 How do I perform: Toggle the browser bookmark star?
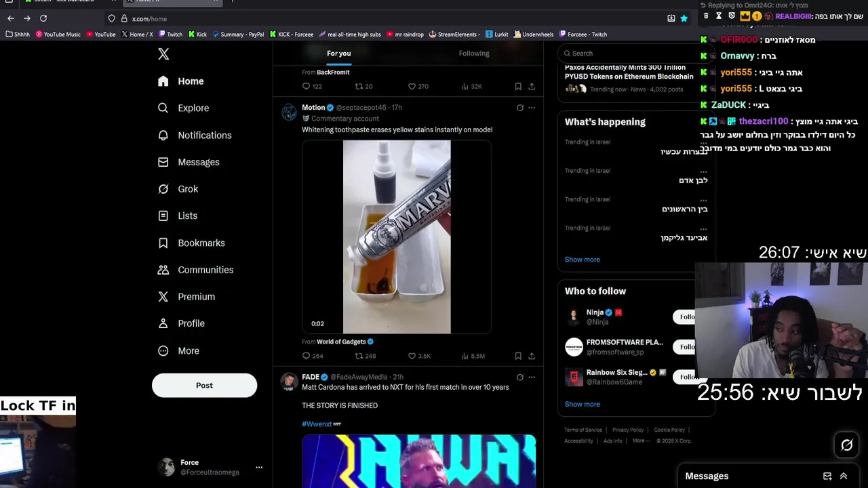coord(684,18)
